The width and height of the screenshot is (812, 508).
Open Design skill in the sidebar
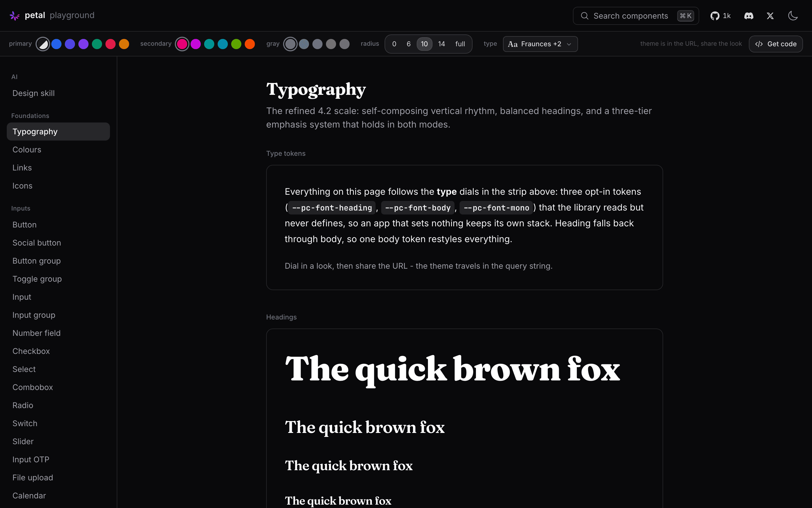pos(58,93)
